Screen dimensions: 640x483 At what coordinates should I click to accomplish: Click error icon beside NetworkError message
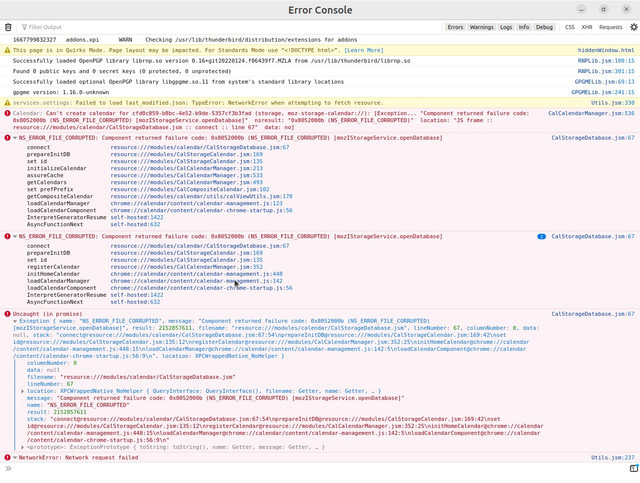click(7, 457)
